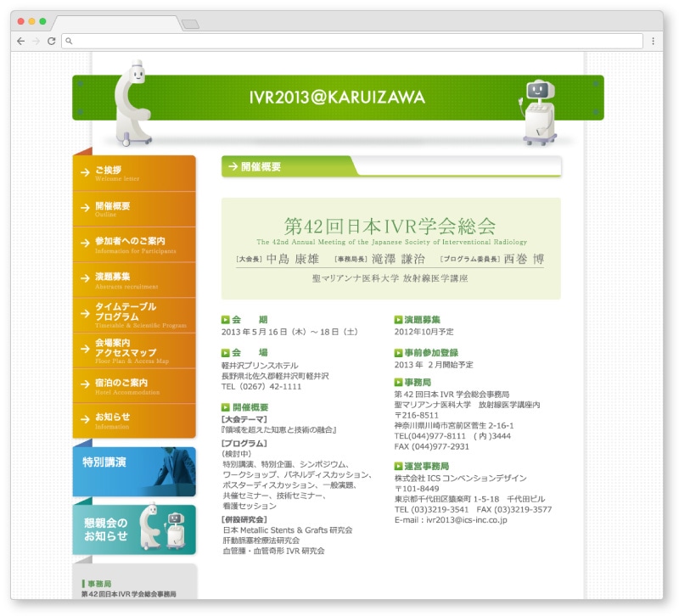Click the 肝動脈塞栓療法研究会 line
679x616 pixels.
[261, 540]
